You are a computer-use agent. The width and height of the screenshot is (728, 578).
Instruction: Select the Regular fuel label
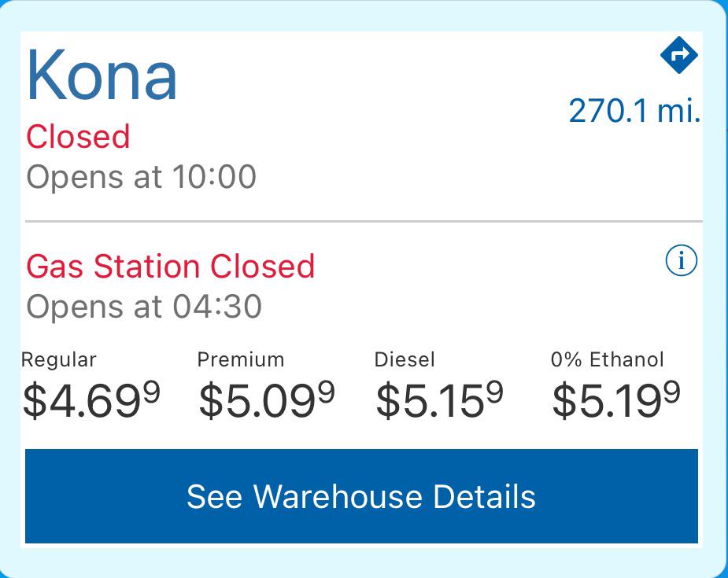(x=59, y=360)
